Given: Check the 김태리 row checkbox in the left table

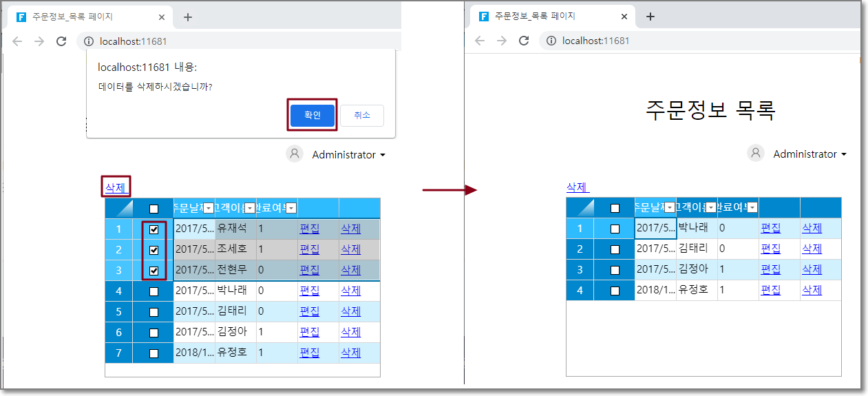Looking at the screenshot, I should [154, 312].
